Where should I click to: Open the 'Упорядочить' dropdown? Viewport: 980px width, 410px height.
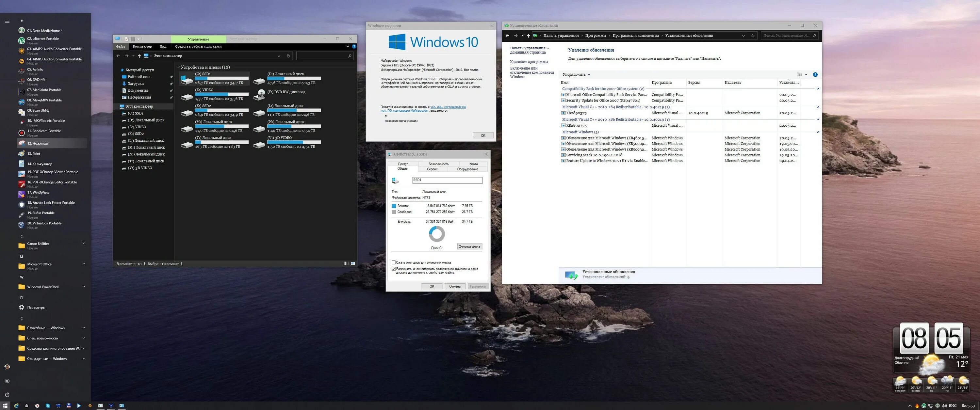[x=576, y=74]
